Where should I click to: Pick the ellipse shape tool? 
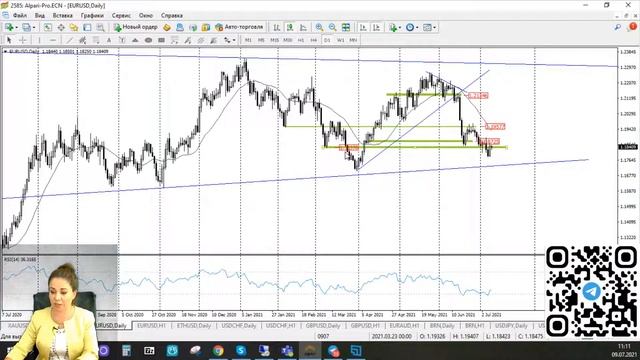click(x=148, y=40)
